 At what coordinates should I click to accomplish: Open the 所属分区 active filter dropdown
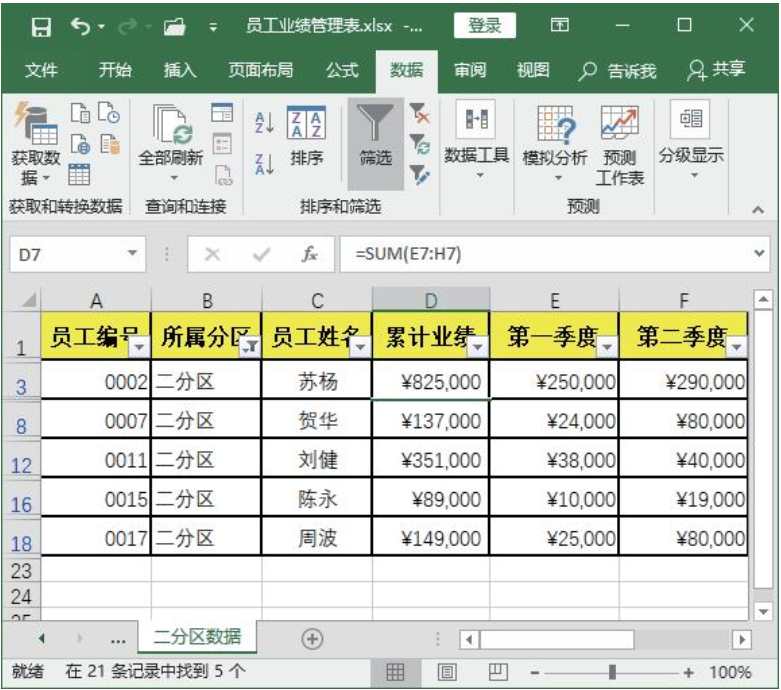point(250,346)
